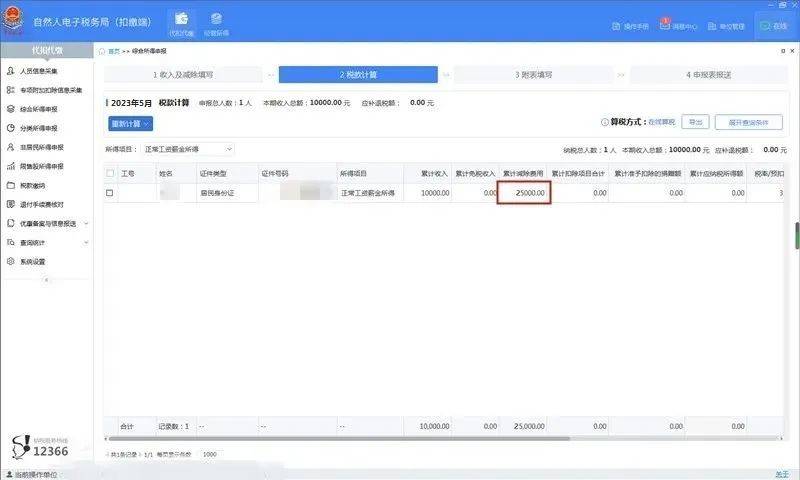Image resolution: width=800 pixels, height=480 pixels.
Task: Click the 导出 export button
Action: (696, 122)
